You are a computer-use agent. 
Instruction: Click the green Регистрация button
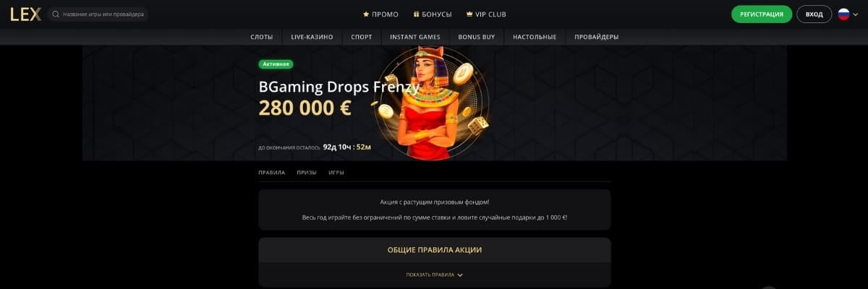click(762, 14)
